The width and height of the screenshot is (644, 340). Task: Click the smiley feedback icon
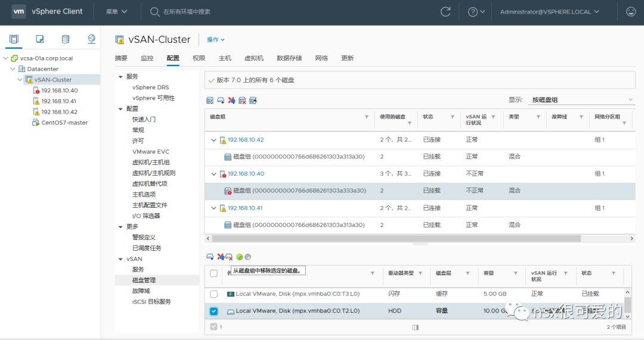(630, 11)
